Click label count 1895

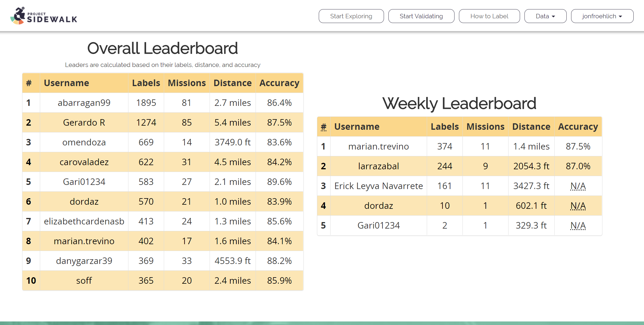tap(146, 103)
